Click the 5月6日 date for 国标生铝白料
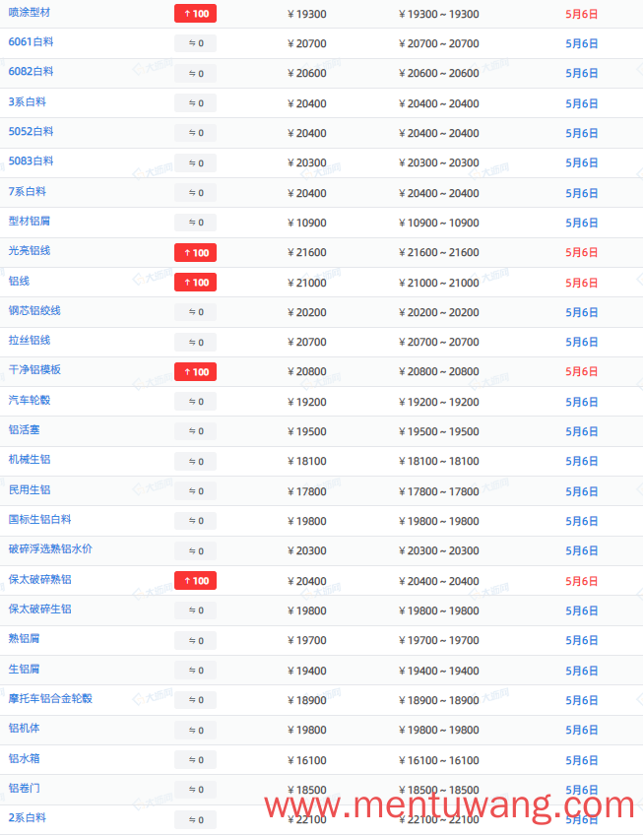Screen dimensions: 644x835 (582, 521)
